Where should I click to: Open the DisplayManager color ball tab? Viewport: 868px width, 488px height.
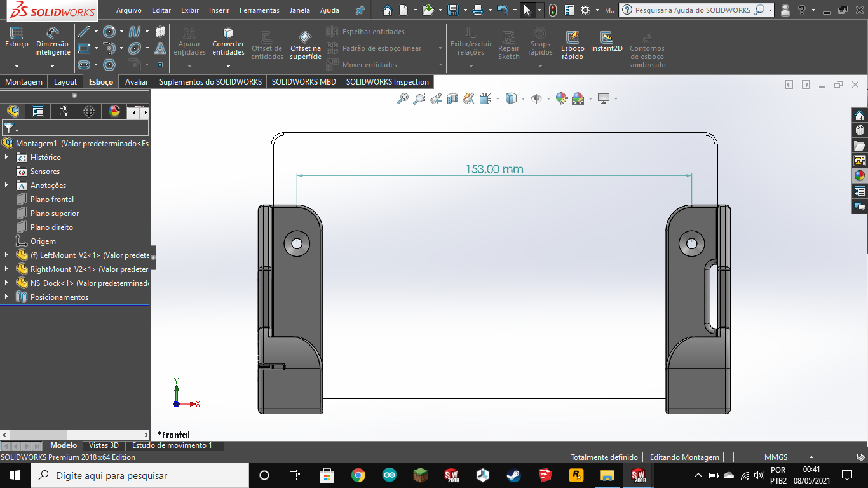114,112
